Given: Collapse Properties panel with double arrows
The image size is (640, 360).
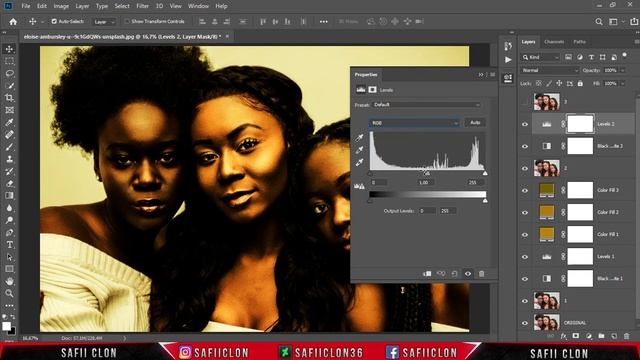Looking at the screenshot, I should (x=481, y=75).
